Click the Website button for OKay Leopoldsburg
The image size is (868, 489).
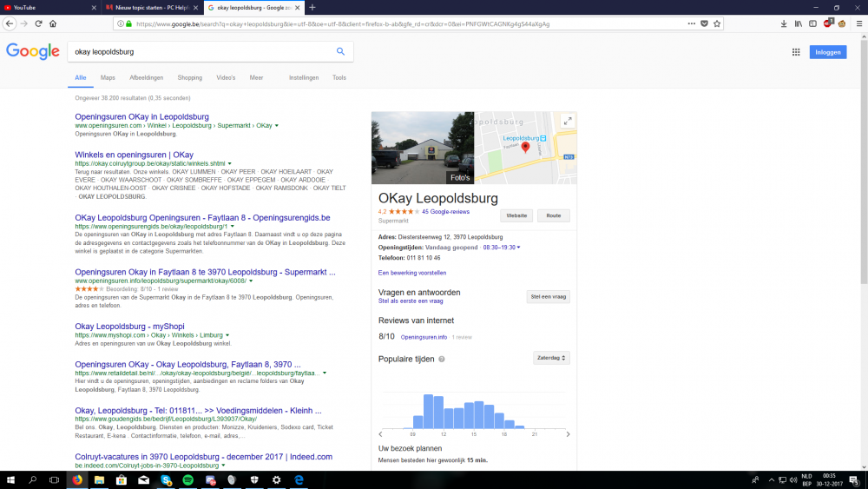coord(516,215)
